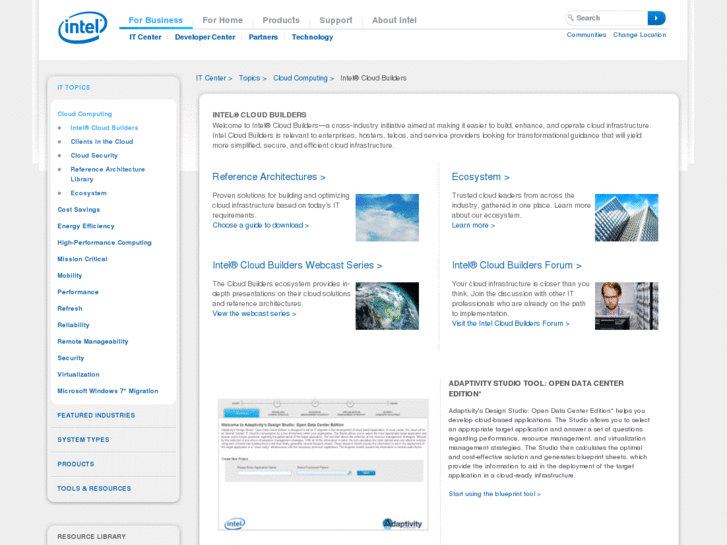Select Reference Architecture Library sidebar item
The image size is (727, 545).
pyautogui.click(x=108, y=174)
